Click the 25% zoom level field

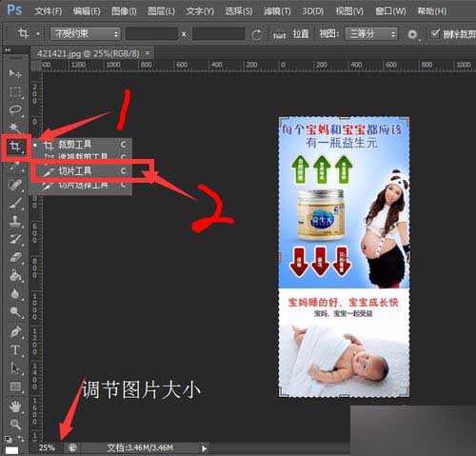[47, 447]
